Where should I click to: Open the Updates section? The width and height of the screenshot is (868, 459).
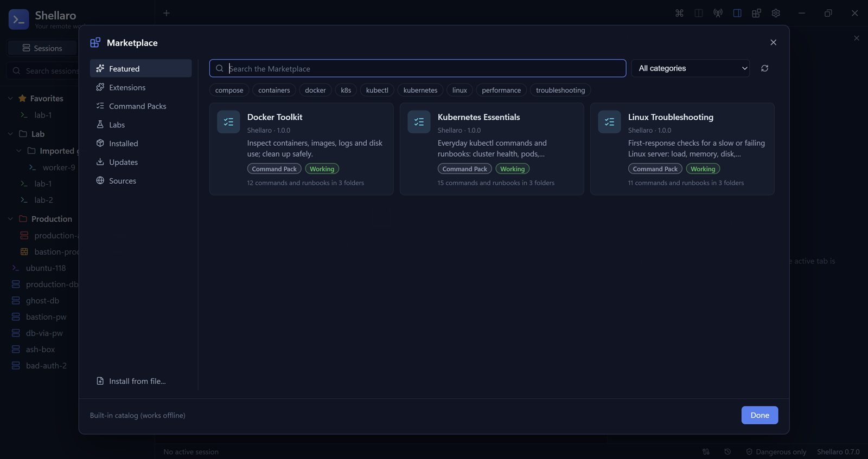pos(141,162)
